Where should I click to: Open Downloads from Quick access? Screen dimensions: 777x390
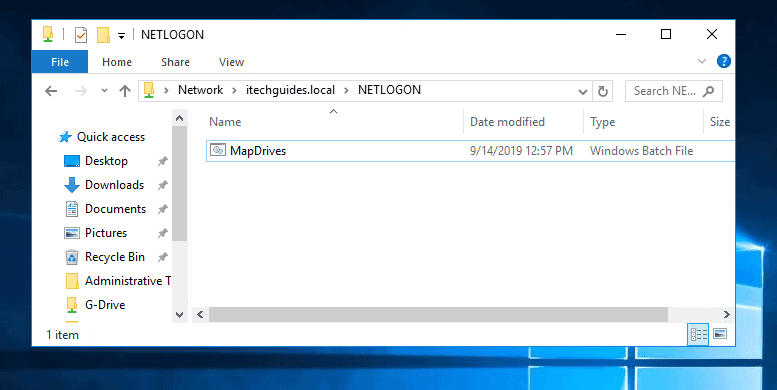click(114, 185)
